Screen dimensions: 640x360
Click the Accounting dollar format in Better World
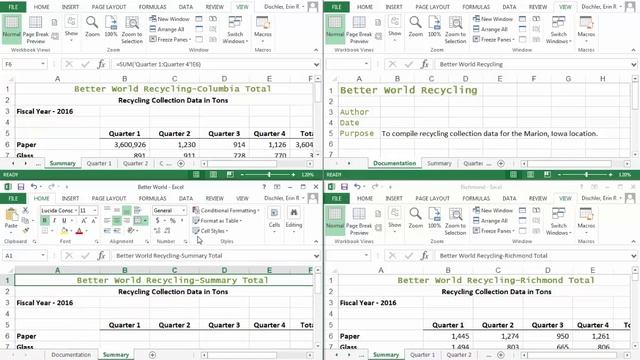pyautogui.click(x=158, y=220)
